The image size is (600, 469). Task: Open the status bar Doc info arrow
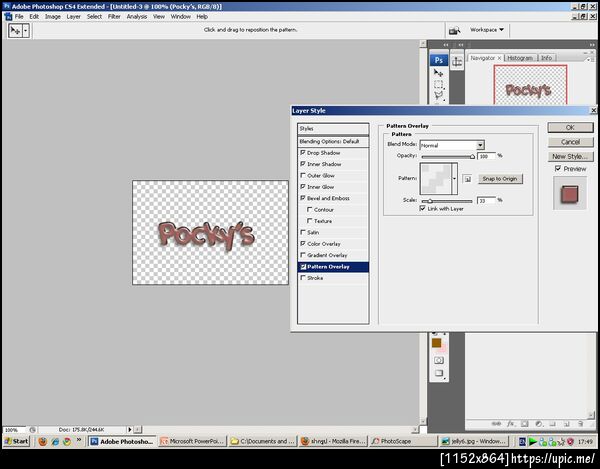pos(129,430)
